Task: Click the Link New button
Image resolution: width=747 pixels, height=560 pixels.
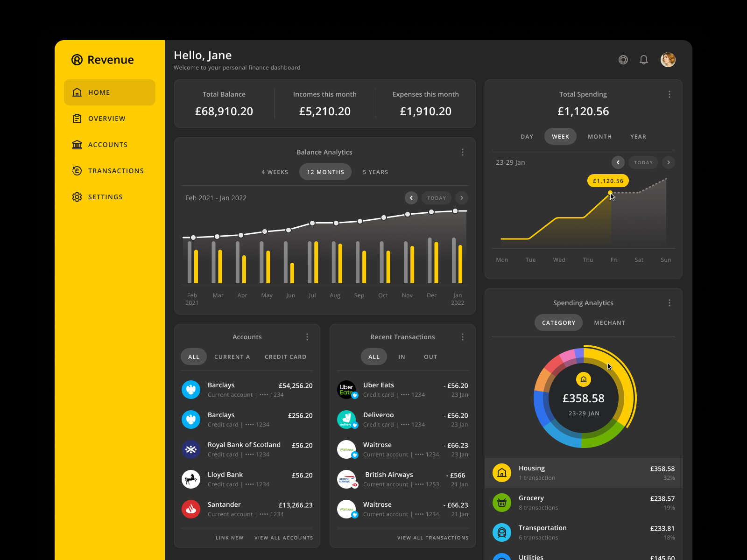Action: pos(230,538)
